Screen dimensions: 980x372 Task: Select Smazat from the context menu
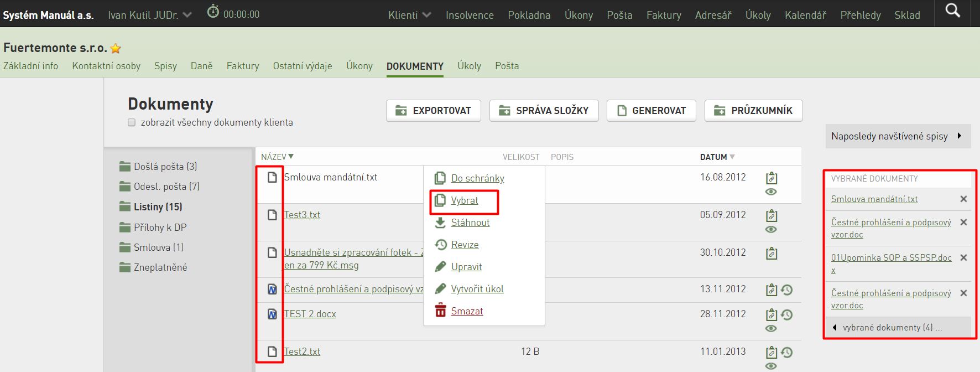(x=467, y=311)
